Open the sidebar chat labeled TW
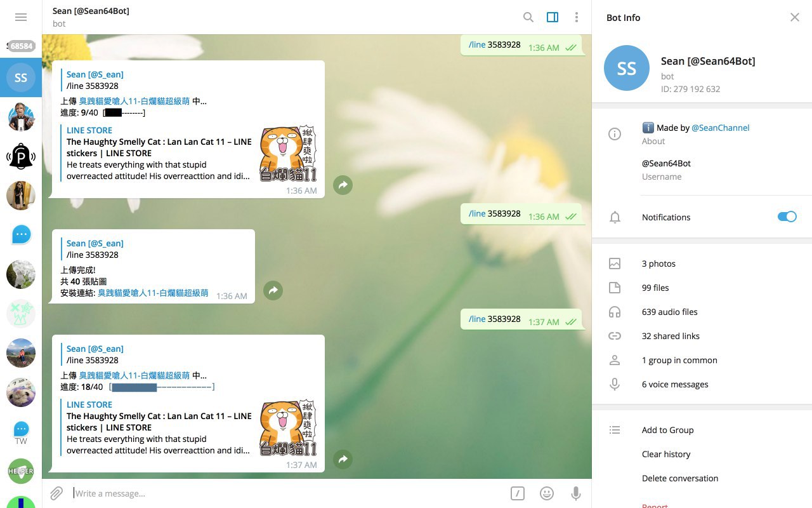Image resolution: width=812 pixels, height=508 pixels. [x=21, y=432]
